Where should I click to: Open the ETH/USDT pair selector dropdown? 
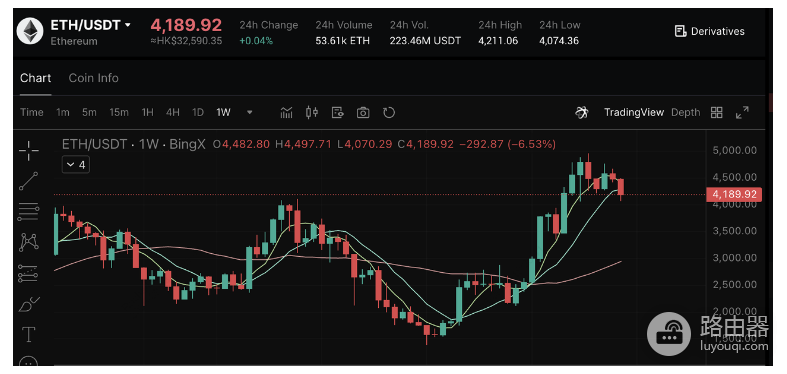pyautogui.click(x=91, y=25)
